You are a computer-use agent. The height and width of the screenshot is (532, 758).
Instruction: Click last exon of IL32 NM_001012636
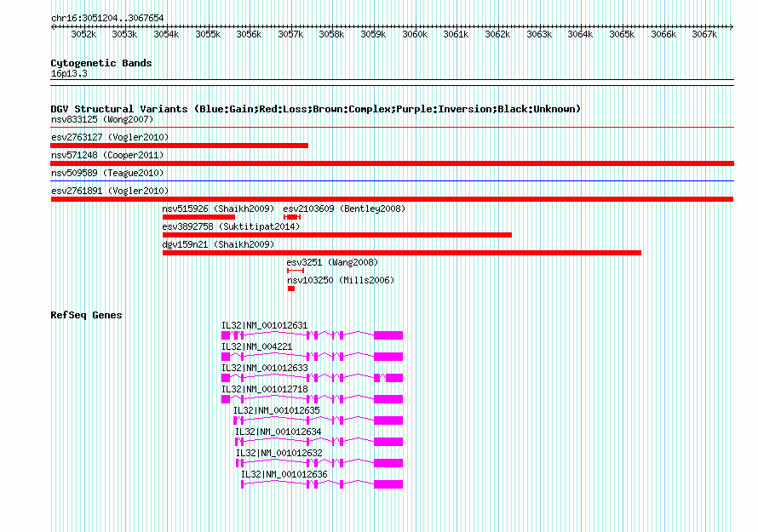388,484
